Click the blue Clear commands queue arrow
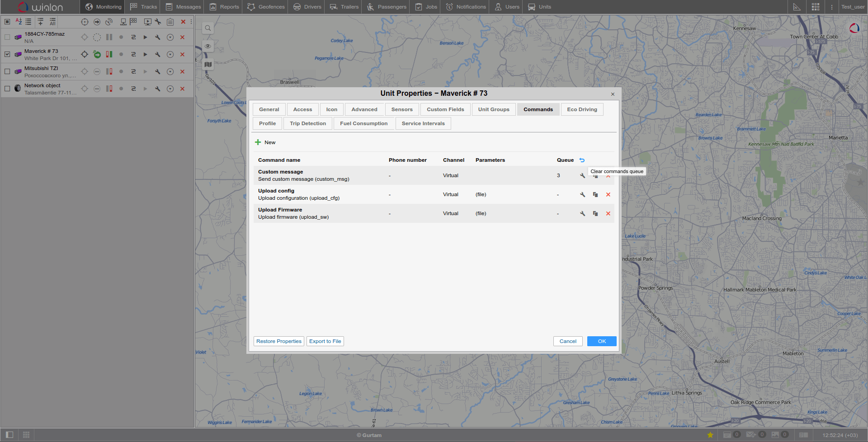 (582, 160)
